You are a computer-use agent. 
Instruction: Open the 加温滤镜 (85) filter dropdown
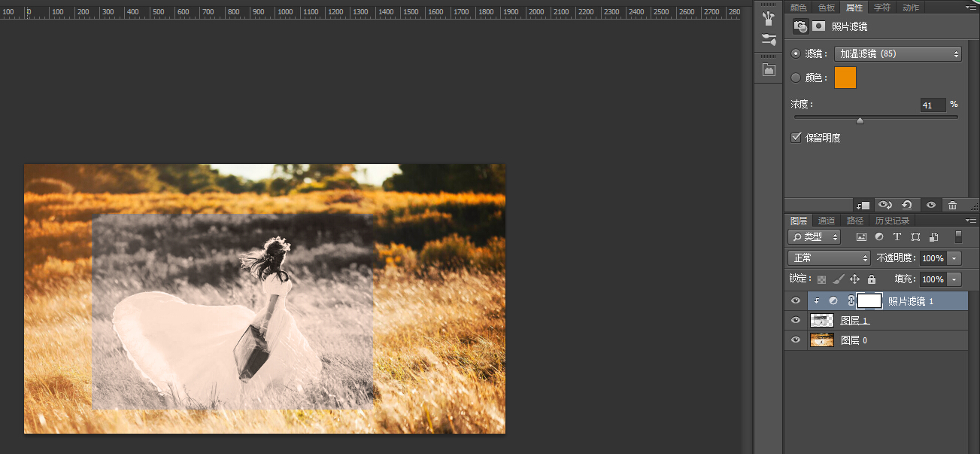tap(898, 54)
